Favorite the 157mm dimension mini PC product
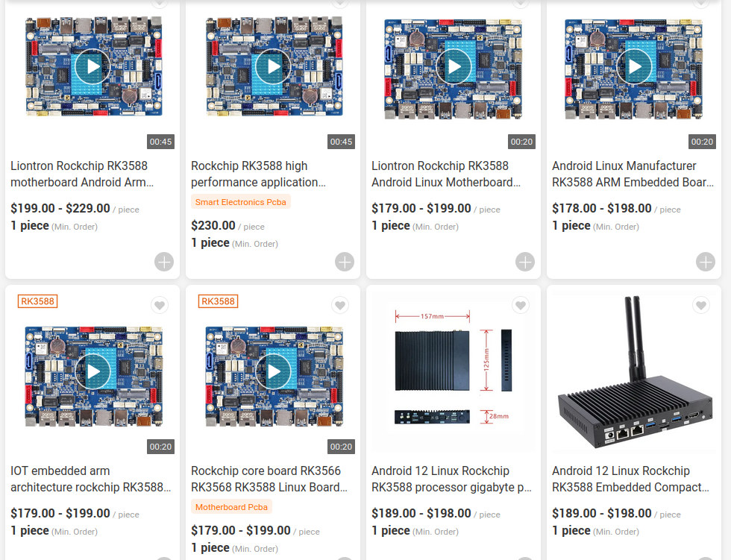 point(521,305)
